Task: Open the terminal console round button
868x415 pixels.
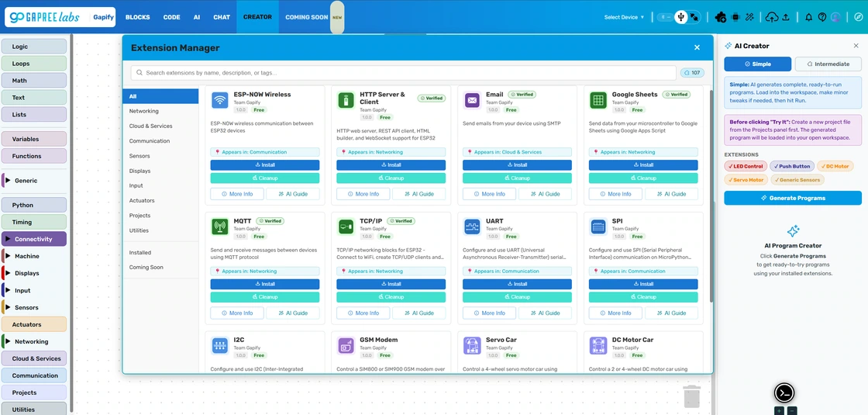Action: click(x=784, y=393)
